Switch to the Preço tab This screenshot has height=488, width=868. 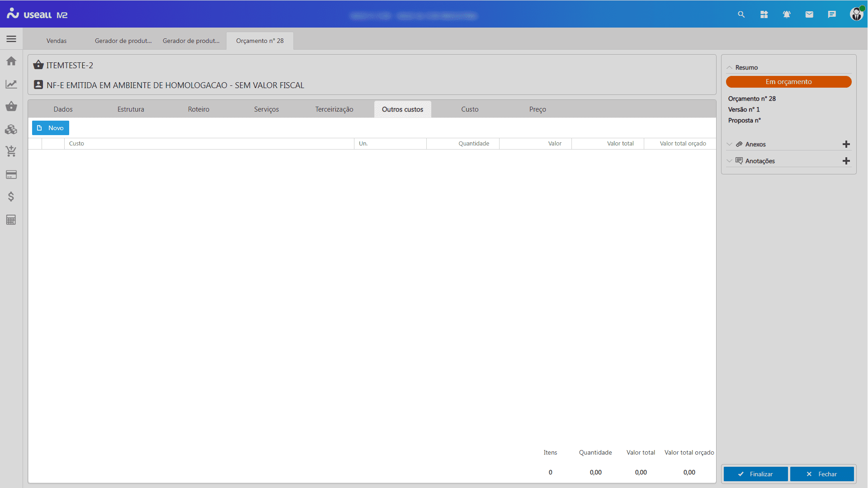[538, 109]
